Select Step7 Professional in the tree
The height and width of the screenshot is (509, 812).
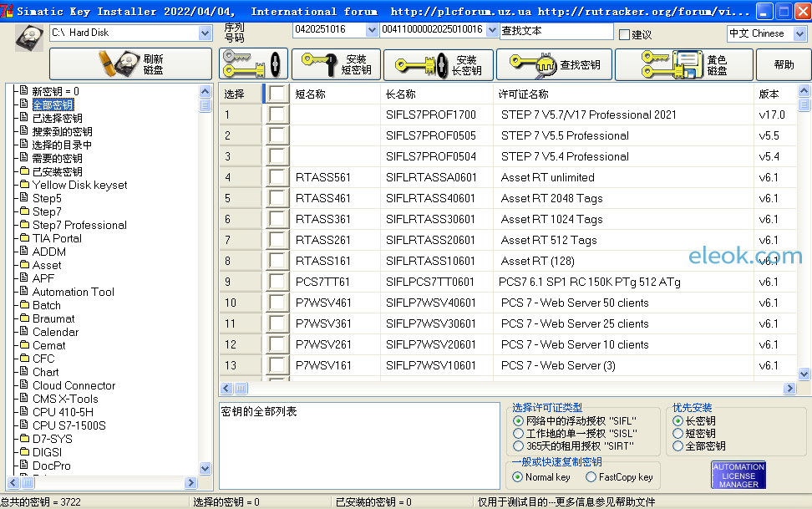coord(79,225)
